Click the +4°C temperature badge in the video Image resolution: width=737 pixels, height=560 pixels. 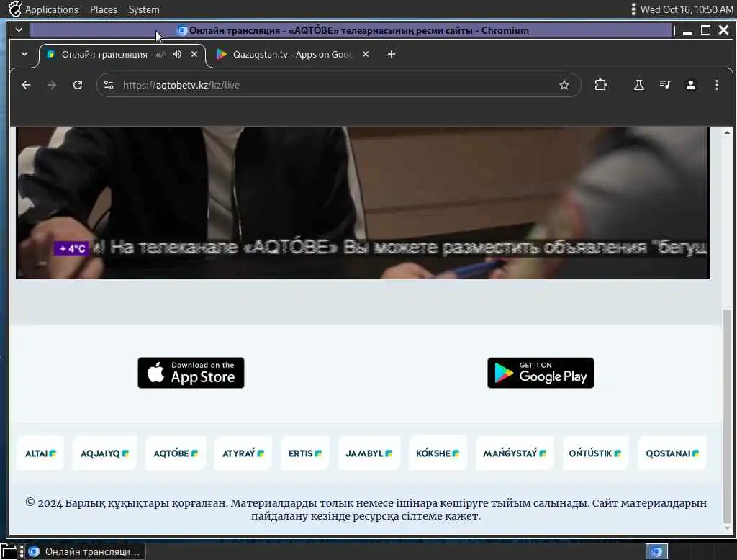[x=72, y=248]
